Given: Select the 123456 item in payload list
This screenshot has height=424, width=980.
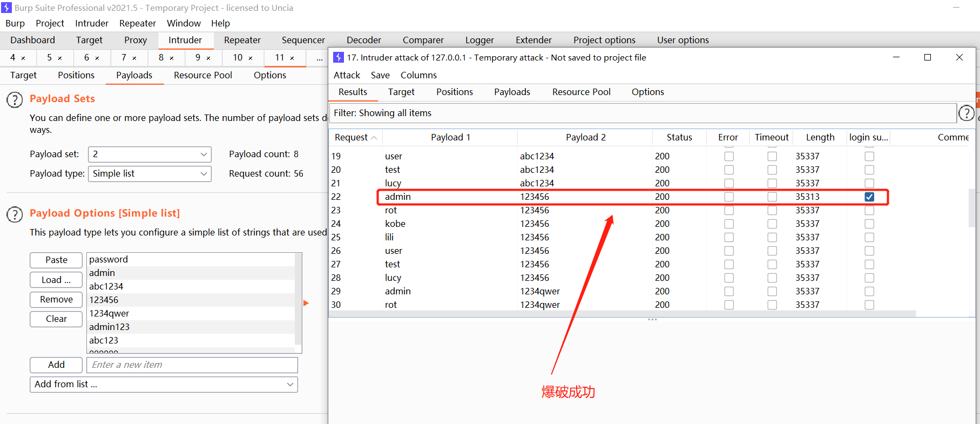Looking at the screenshot, I should [x=191, y=300].
